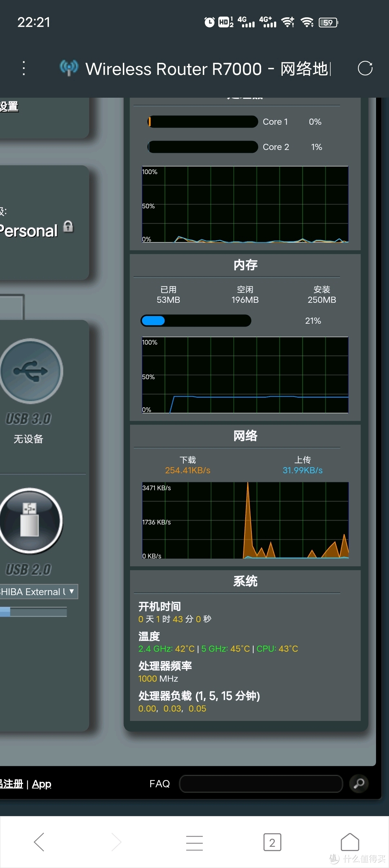Go forward with the browser forward arrow
Image resolution: width=389 pixels, height=868 pixels.
[x=116, y=842]
